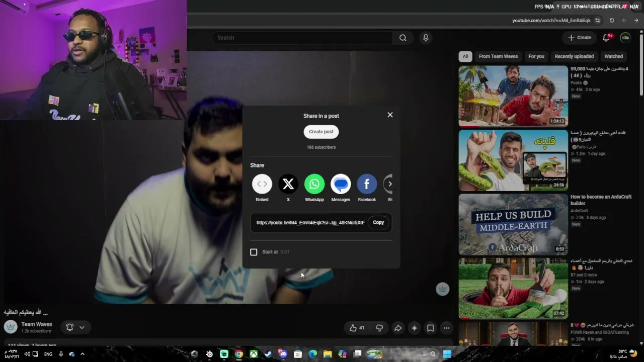Open 'How to become an ArdaCraft builder' title
644x362 pixels.
coord(601,200)
